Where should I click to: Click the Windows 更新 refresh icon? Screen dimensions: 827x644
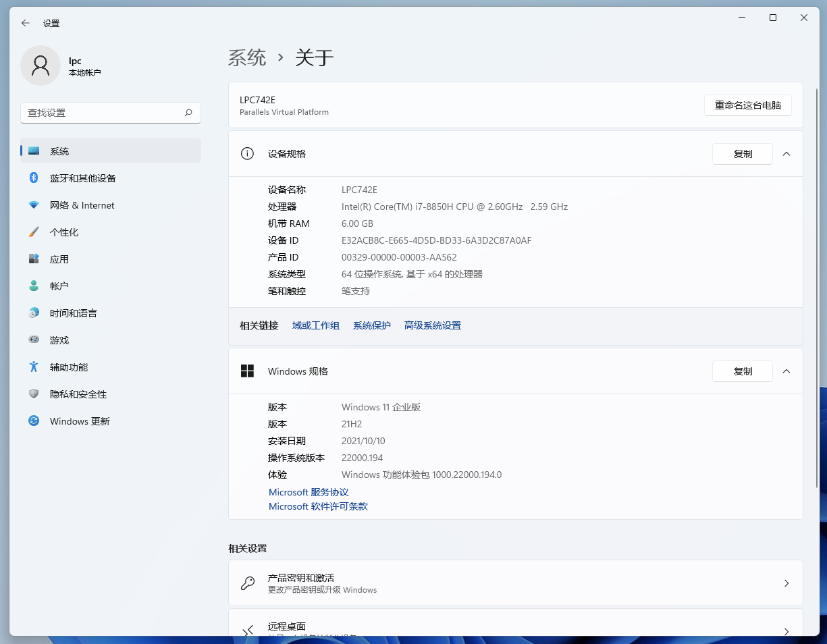34,421
